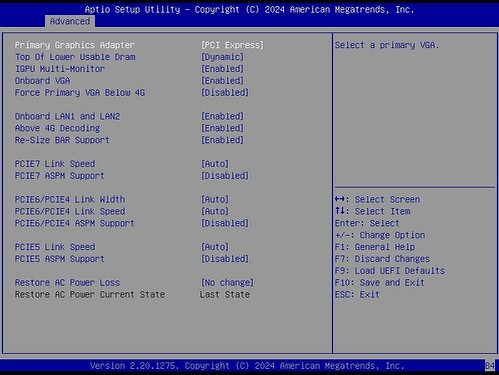Viewport: 499px width, 375px height.
Task: Toggle Onboard LAN1 and LAN2 Enabled value
Action: [222, 116]
